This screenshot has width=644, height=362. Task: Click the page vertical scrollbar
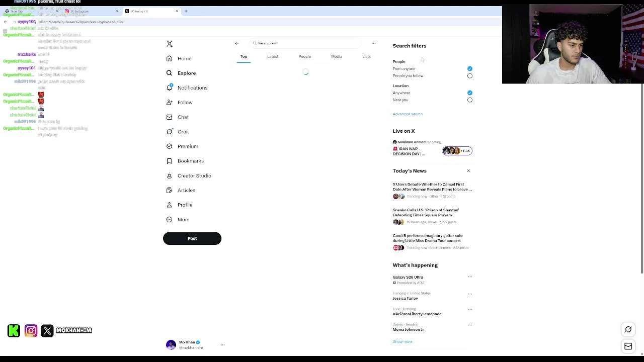[641, 178]
